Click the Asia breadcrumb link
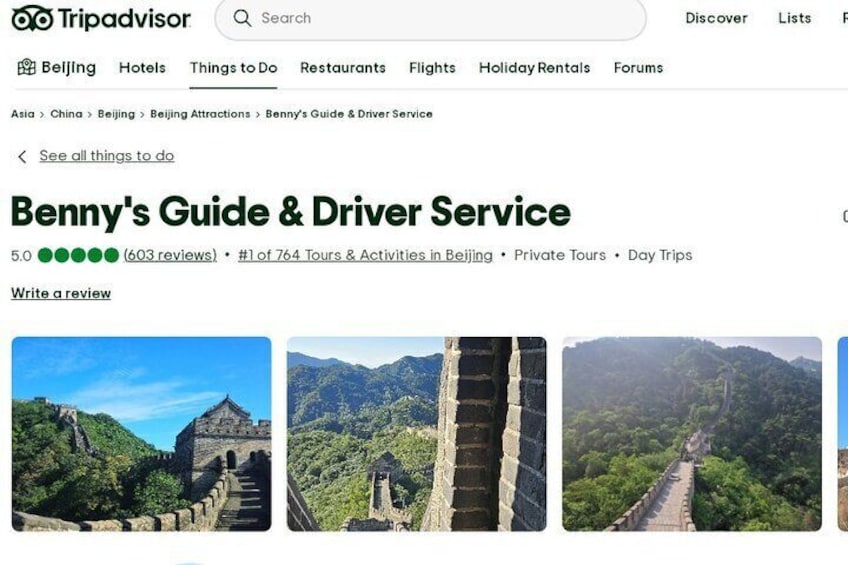 click(x=23, y=114)
